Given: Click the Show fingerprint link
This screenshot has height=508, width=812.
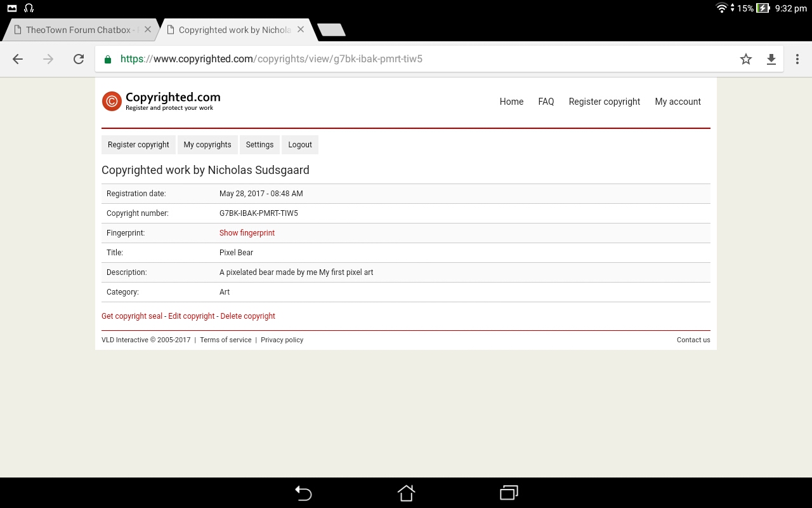Looking at the screenshot, I should [x=247, y=233].
